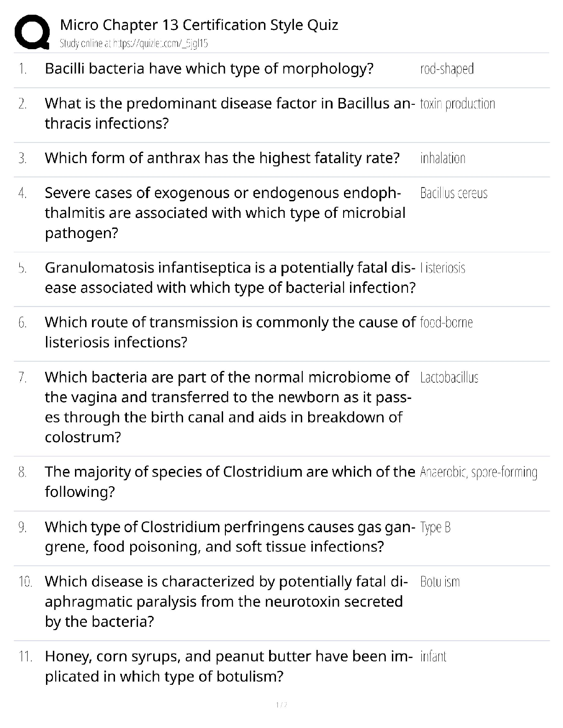
Task: Click the answer 'Lactobacillus'
Action: (449, 378)
